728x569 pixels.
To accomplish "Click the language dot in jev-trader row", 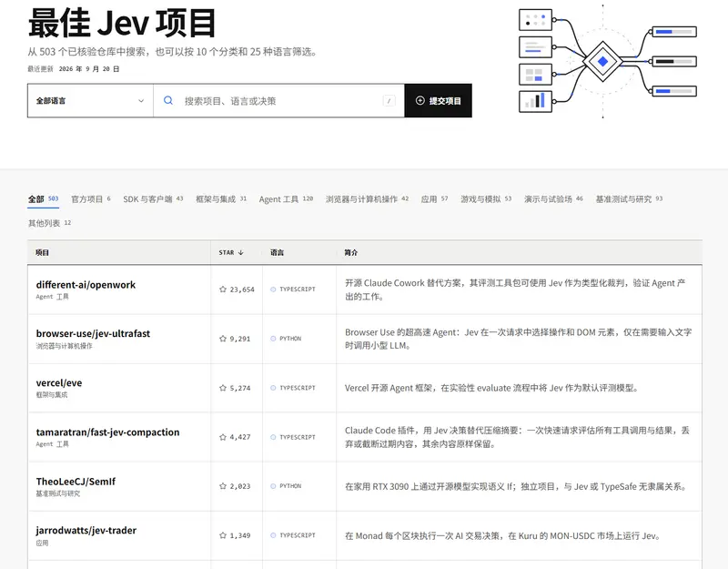I will (x=274, y=535).
